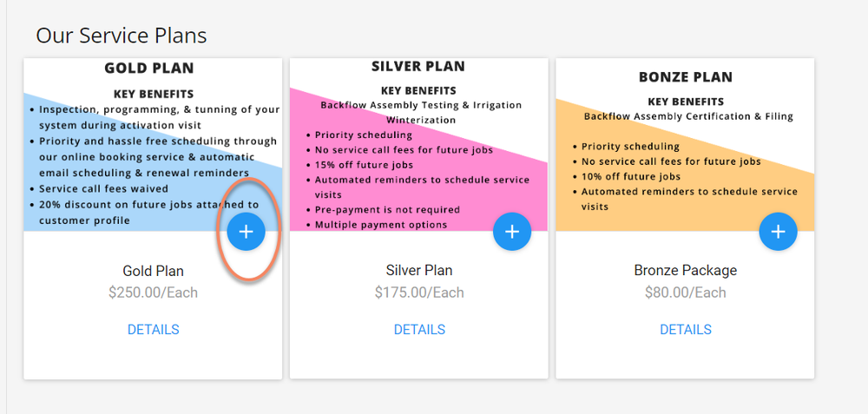Click the $250.00/Each price
Image resolution: width=868 pixels, height=414 pixels.
[x=153, y=292]
